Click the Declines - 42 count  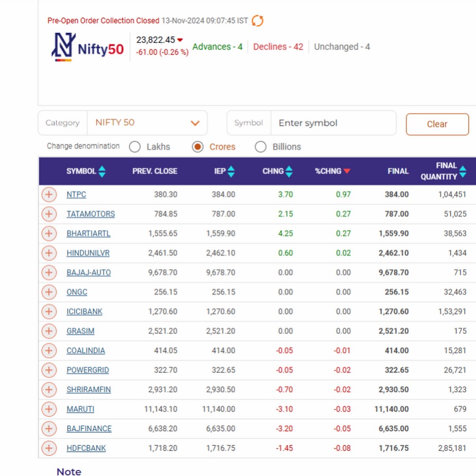tap(278, 47)
